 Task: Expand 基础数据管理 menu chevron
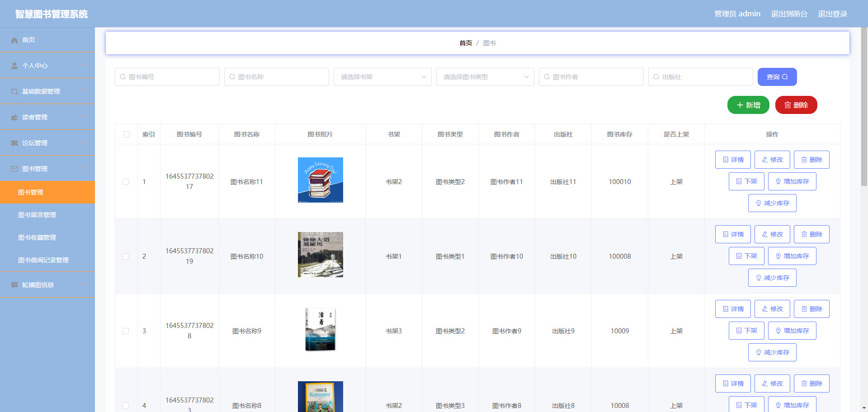coord(83,91)
